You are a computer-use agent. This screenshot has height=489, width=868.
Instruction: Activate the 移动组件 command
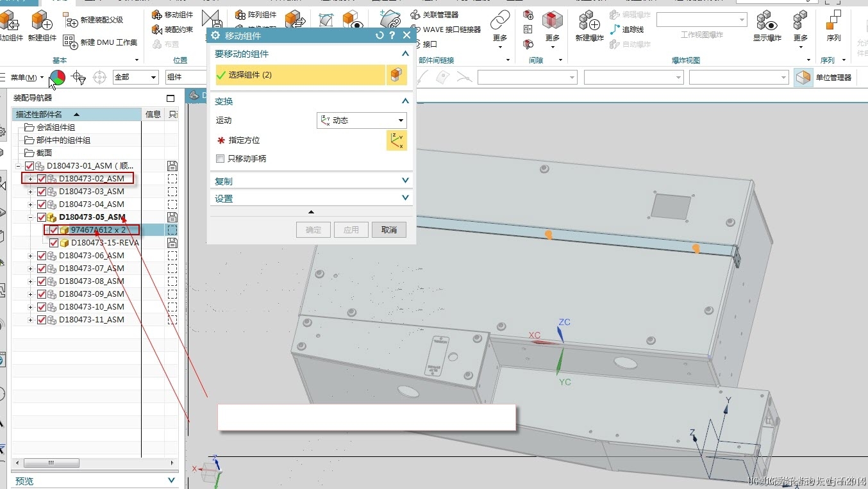click(172, 15)
